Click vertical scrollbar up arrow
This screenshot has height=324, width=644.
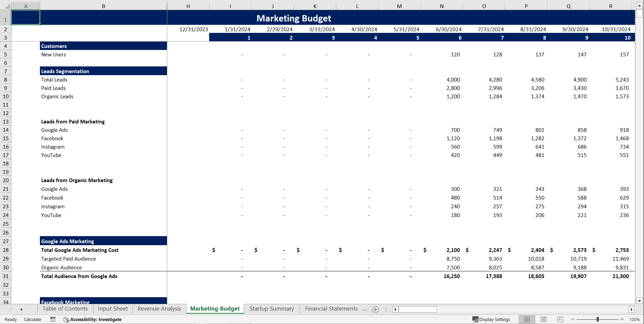pyautogui.click(x=639, y=6)
